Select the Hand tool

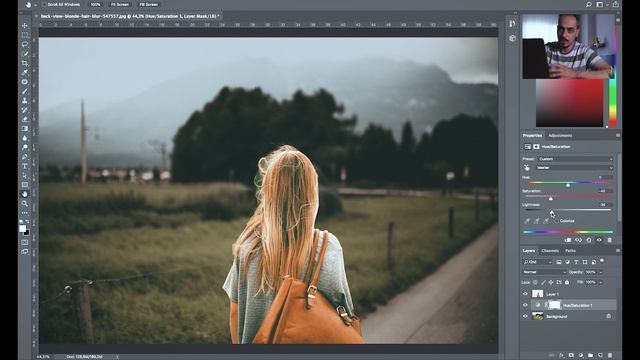25,194
